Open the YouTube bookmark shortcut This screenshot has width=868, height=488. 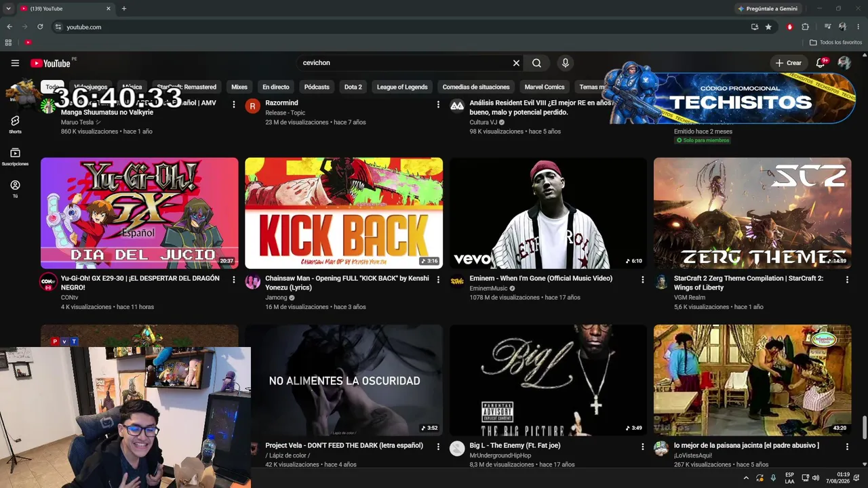[28, 43]
